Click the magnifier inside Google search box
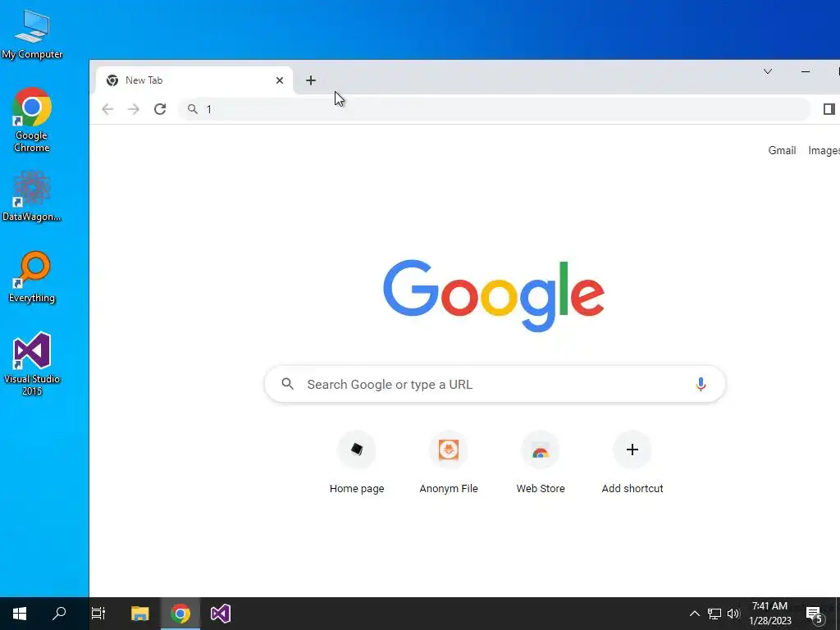Screen dimensions: 840x630 [x=288, y=384]
